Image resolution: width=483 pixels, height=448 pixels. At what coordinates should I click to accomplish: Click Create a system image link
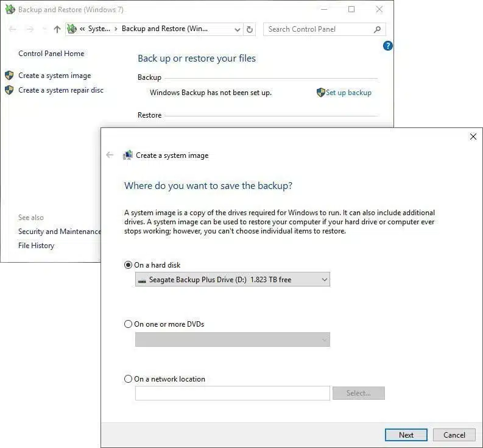(x=55, y=76)
